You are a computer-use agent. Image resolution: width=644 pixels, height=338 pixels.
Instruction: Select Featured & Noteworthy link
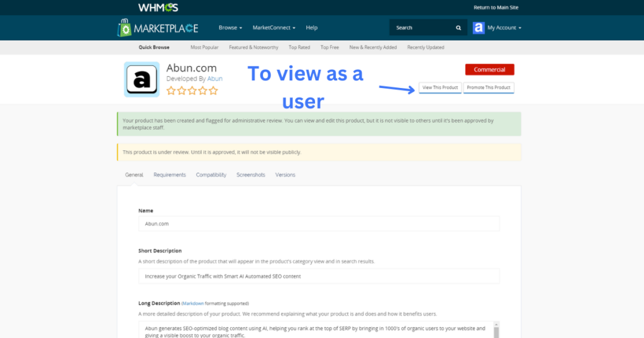pyautogui.click(x=253, y=48)
